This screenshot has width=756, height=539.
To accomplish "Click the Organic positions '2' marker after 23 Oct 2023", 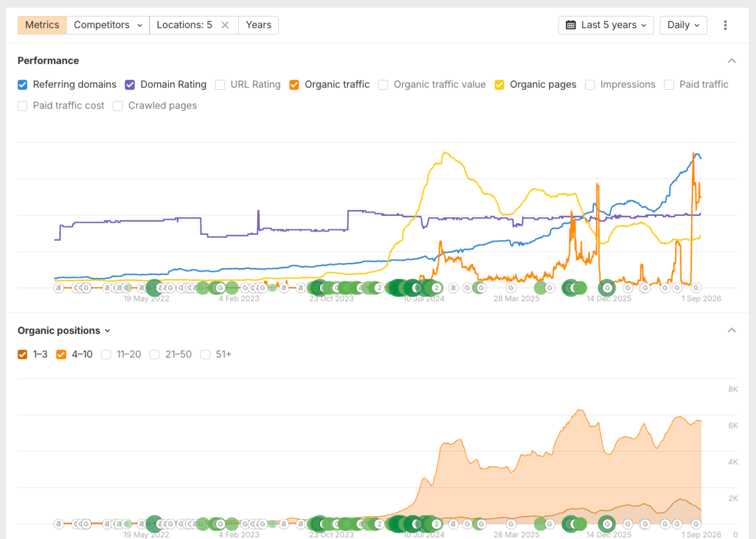I will pos(379,524).
